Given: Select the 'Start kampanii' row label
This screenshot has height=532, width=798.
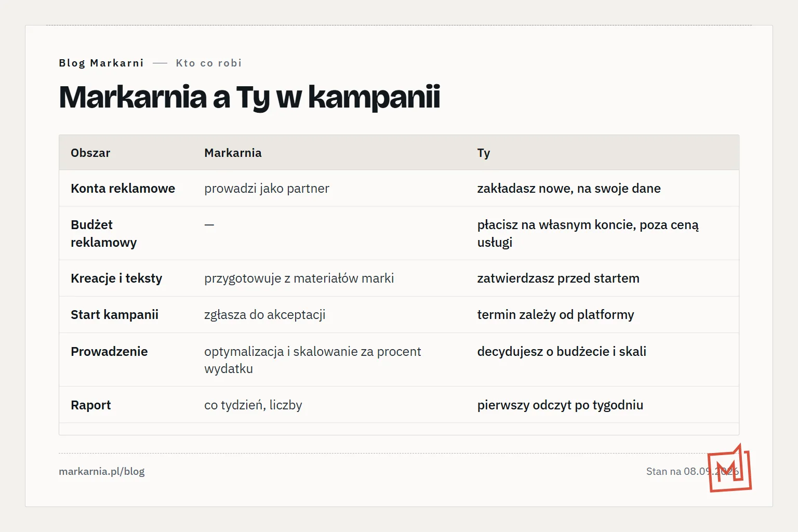Looking at the screenshot, I should [115, 314].
